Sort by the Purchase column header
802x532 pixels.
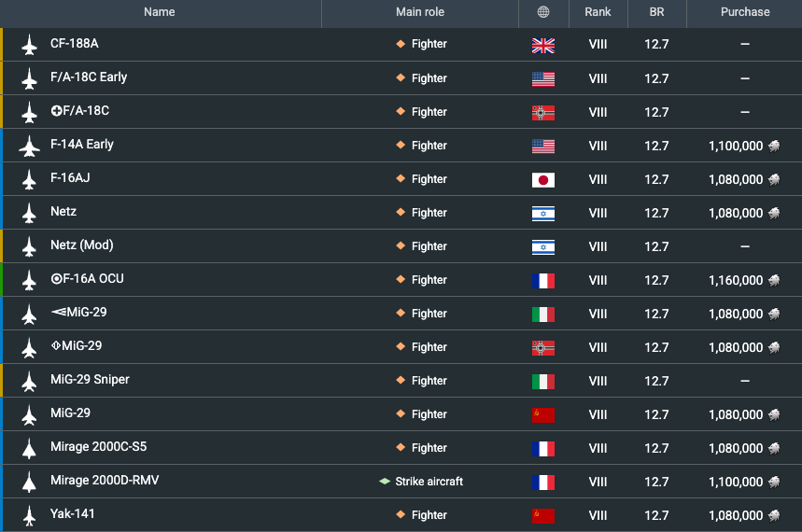(745, 12)
